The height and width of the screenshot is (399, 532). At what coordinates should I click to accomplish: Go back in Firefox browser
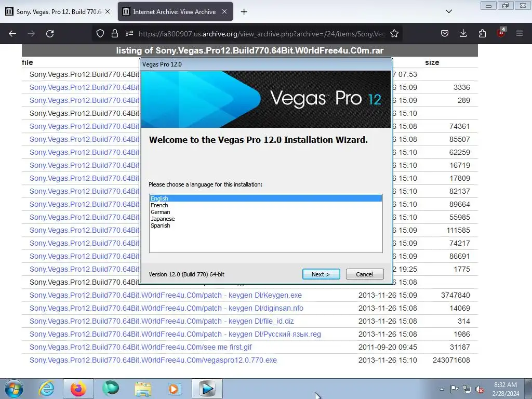tap(12, 34)
